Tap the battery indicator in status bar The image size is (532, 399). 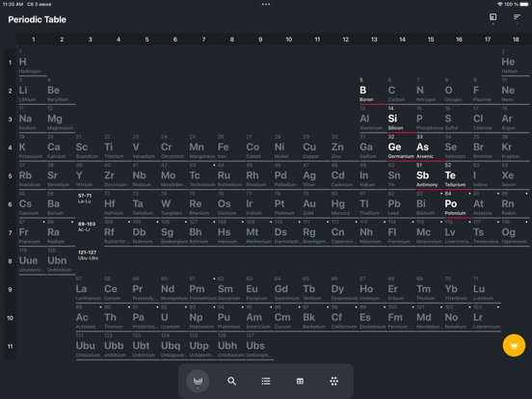click(524, 5)
